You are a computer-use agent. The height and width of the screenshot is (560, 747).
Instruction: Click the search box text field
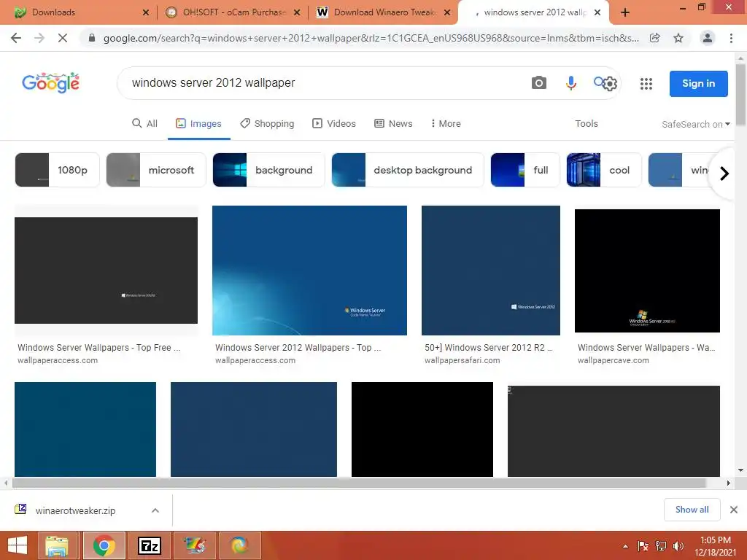coord(324,83)
